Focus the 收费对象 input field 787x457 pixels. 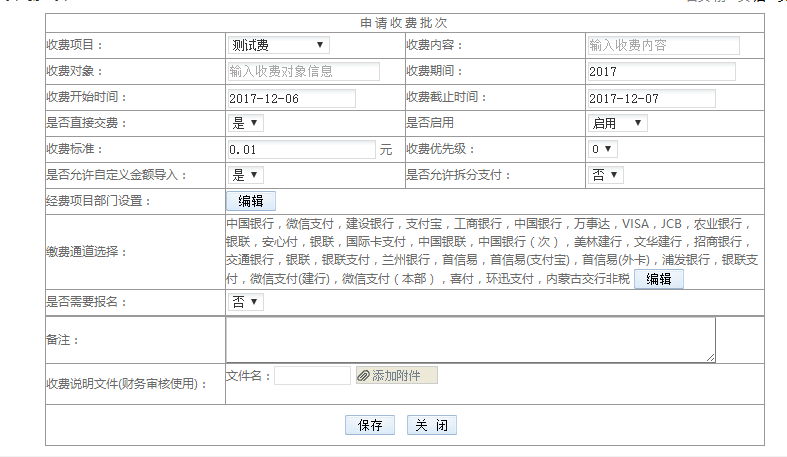coord(303,71)
